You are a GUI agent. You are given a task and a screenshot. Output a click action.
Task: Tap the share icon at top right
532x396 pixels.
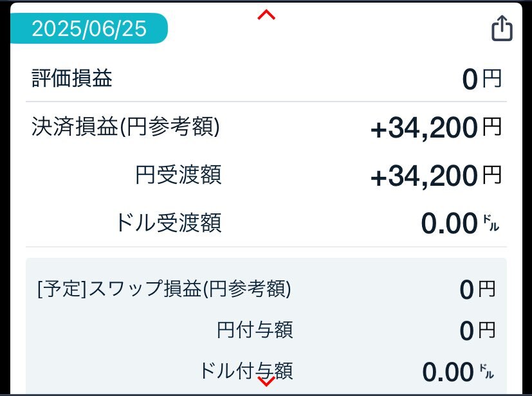point(502,28)
